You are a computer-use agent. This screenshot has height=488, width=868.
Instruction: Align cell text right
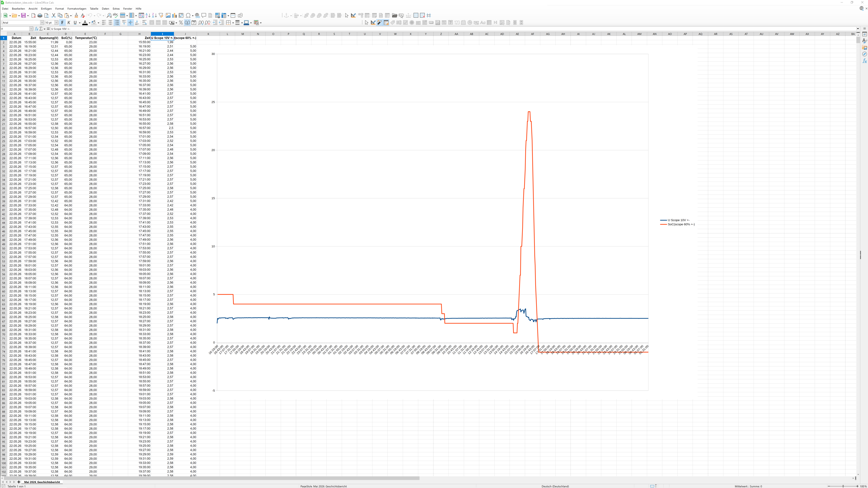[x=117, y=23]
